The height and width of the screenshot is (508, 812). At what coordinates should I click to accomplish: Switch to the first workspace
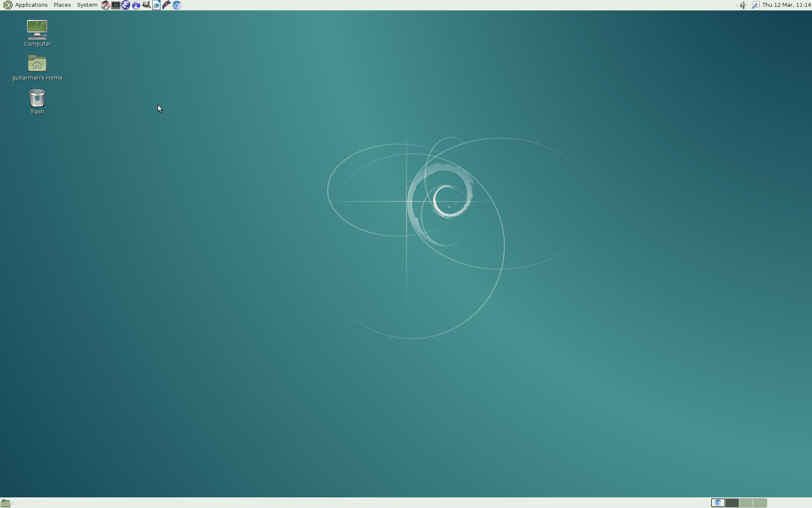718,503
